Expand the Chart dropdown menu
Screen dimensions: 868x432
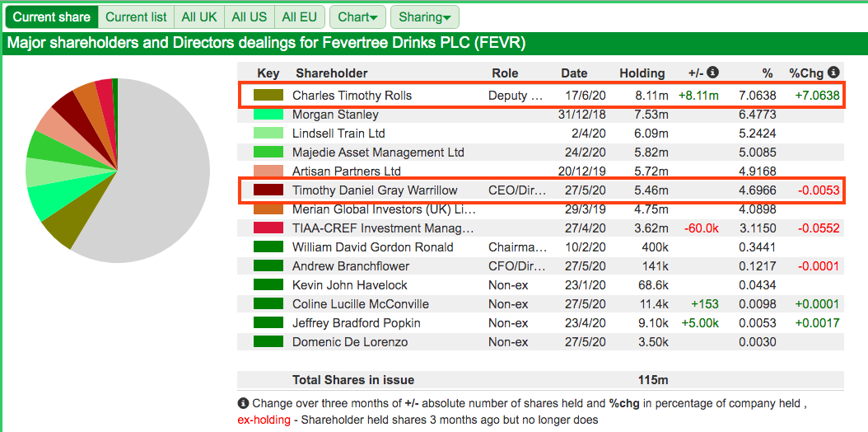pyautogui.click(x=357, y=17)
